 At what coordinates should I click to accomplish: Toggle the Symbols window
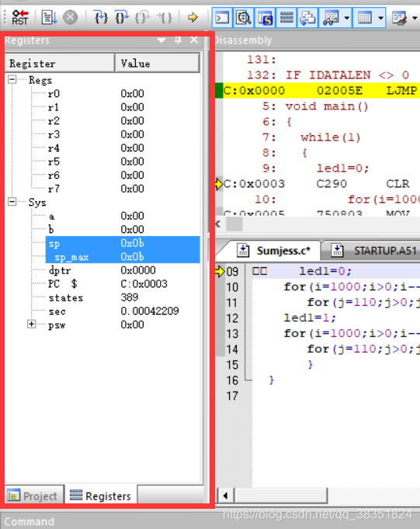click(265, 18)
